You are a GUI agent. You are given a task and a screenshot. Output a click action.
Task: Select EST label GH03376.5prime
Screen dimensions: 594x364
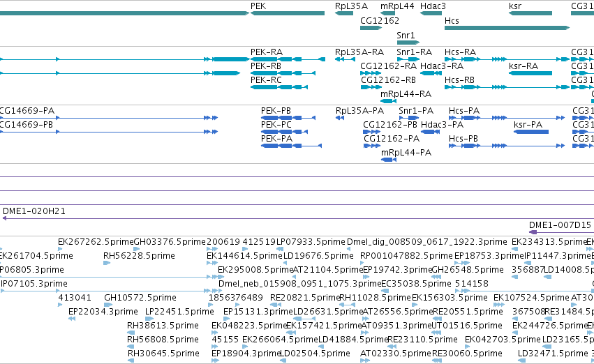coord(170,242)
